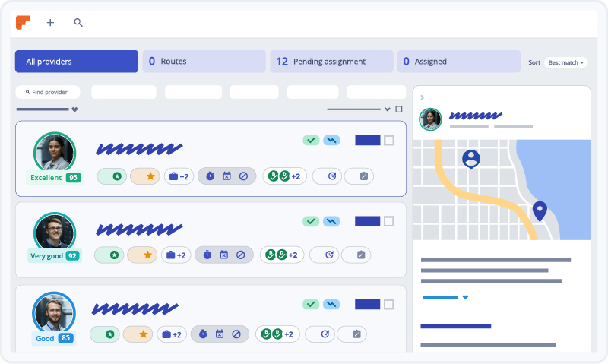Screen dimensions: 608x364
Task: Click refresh clock icon on Good provider
Action: click(325, 334)
